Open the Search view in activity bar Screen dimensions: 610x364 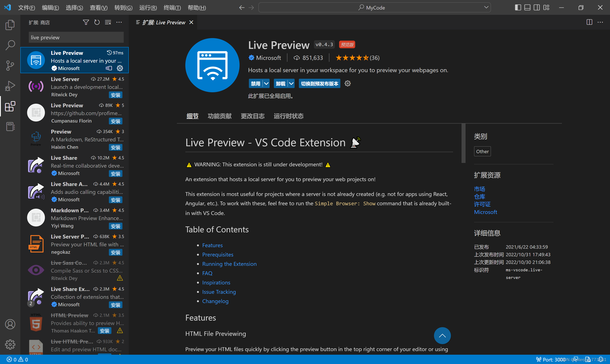click(x=10, y=45)
